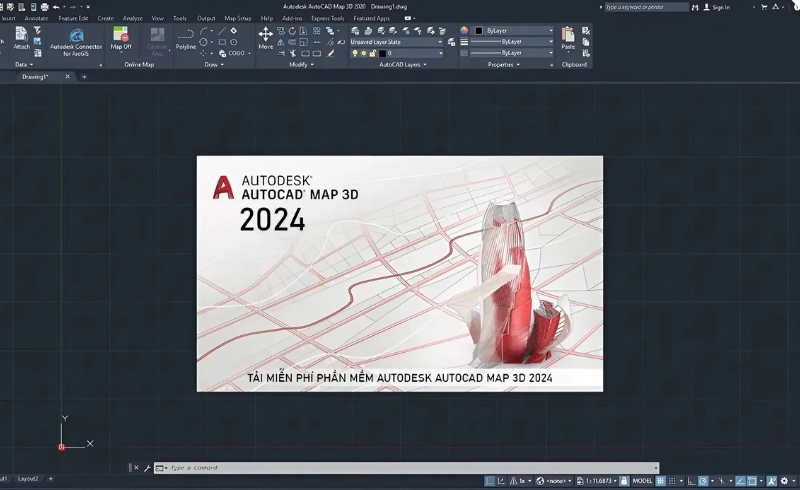Expand the Modify panel

302,64
